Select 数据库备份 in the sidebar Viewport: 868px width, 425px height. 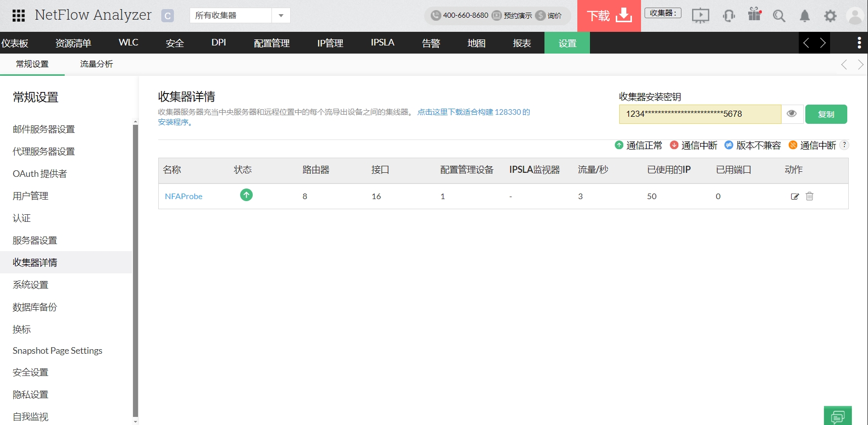click(x=35, y=307)
